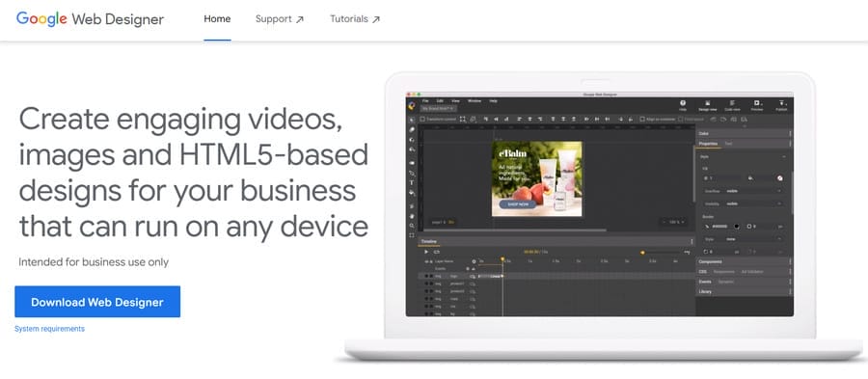Select the Hand pan tool
This screenshot has width=868, height=379.
tap(411, 216)
